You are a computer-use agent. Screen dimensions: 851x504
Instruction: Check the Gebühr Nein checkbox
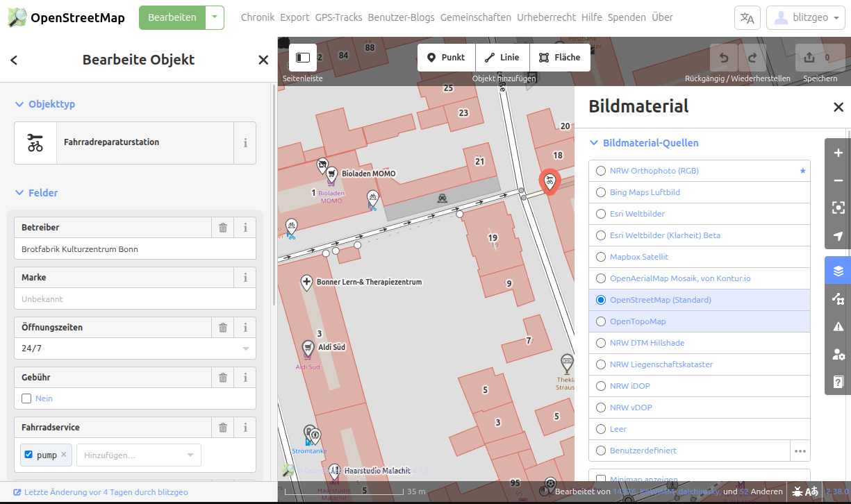pyautogui.click(x=26, y=398)
